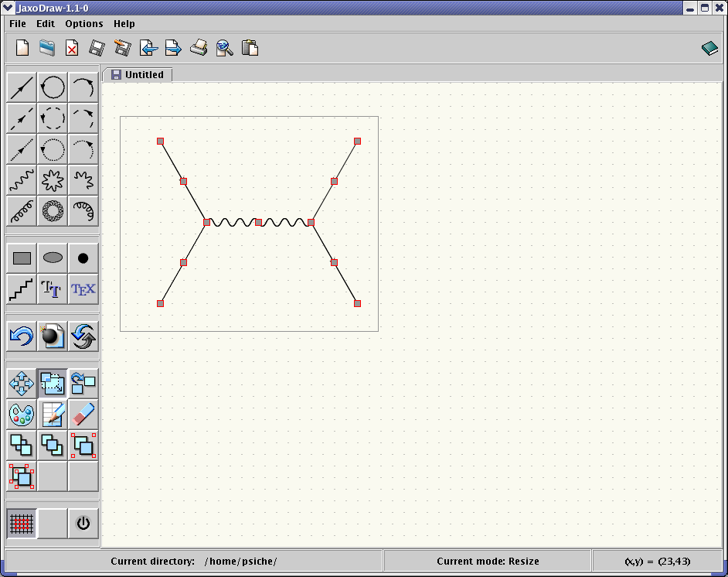Select the dashed scalar line tool
This screenshot has width=728, height=577.
pos(22,118)
